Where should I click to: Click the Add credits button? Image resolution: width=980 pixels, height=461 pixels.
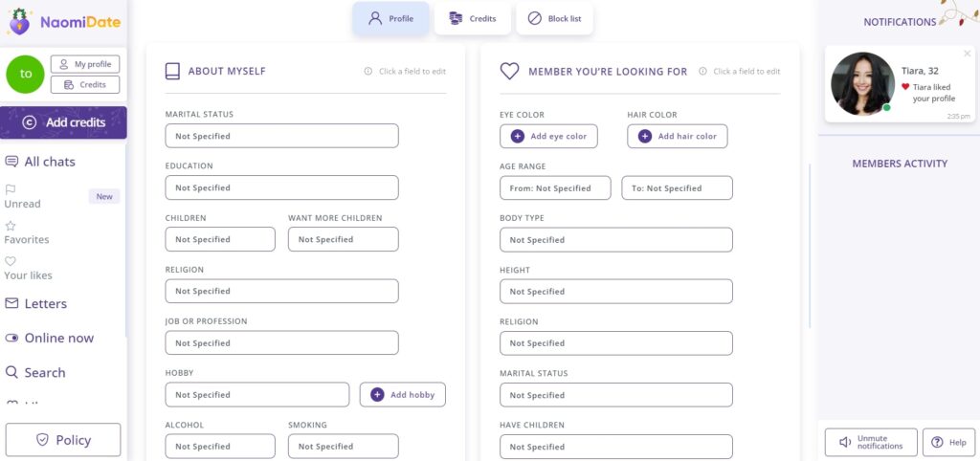pyautogui.click(x=63, y=122)
